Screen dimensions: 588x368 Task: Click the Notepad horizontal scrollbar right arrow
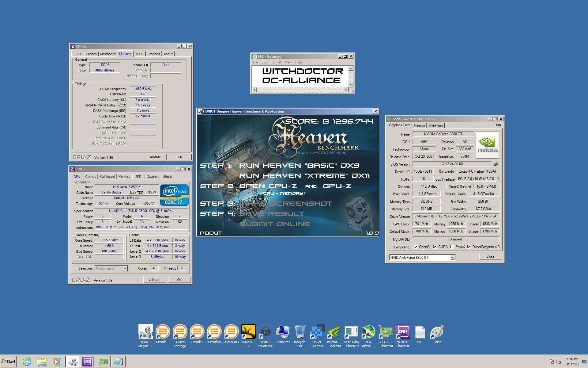tap(346, 90)
